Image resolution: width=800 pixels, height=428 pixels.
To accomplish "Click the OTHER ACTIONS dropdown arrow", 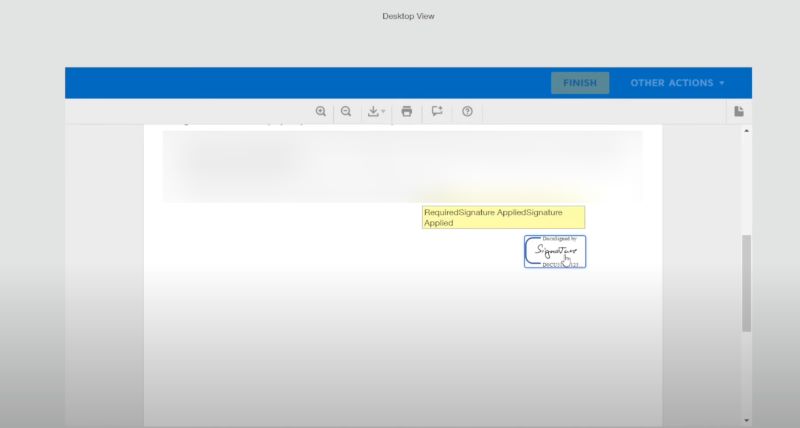I will 722,83.
